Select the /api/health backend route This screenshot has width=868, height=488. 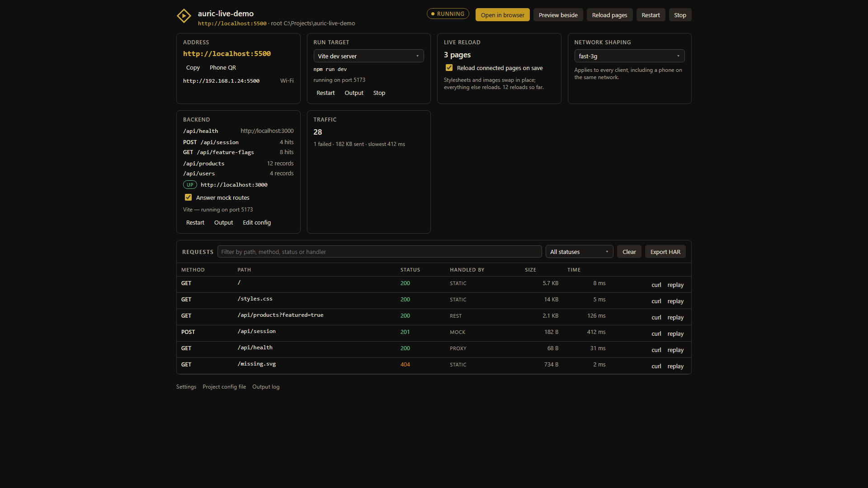[x=238, y=131]
